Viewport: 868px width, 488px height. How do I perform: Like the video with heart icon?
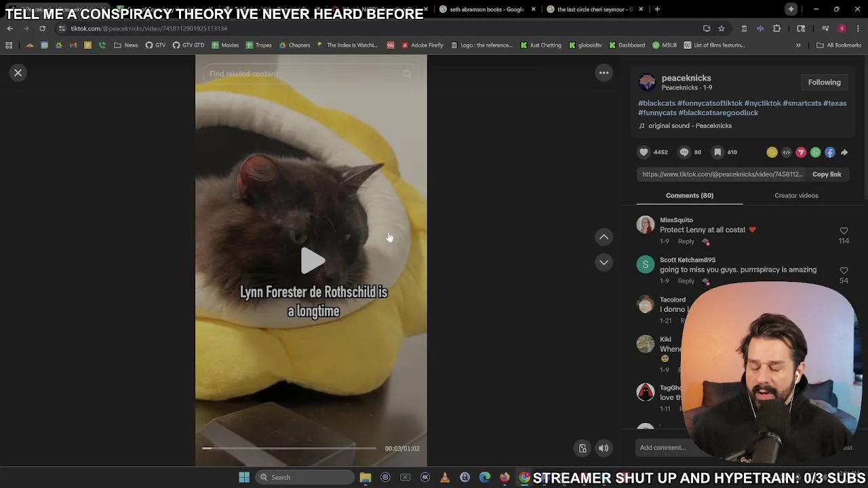pos(644,152)
